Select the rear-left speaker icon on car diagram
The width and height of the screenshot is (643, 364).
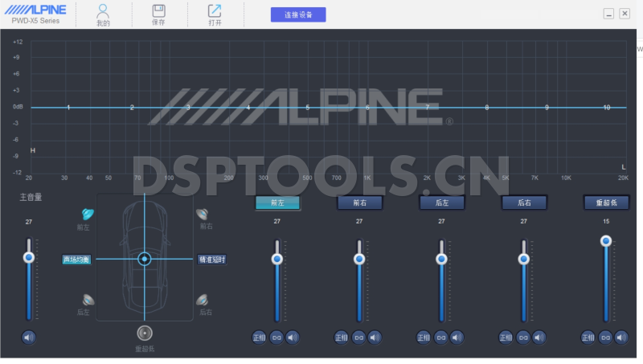(88, 300)
